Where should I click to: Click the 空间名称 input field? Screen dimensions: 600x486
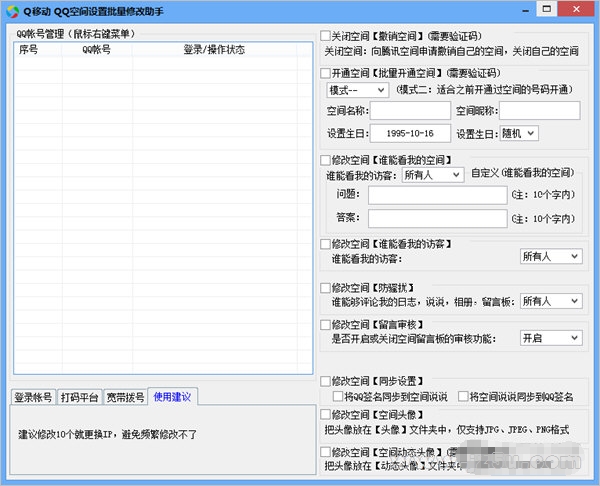tap(410, 111)
